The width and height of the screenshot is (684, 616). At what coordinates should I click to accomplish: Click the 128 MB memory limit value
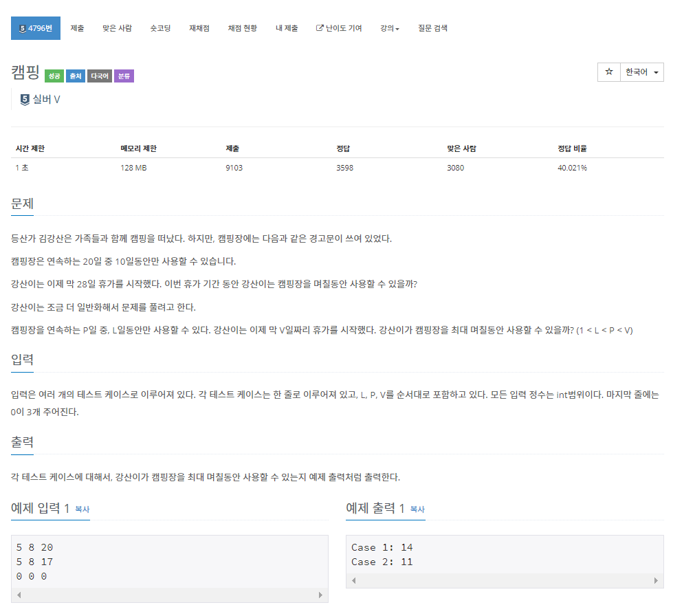pos(133,168)
